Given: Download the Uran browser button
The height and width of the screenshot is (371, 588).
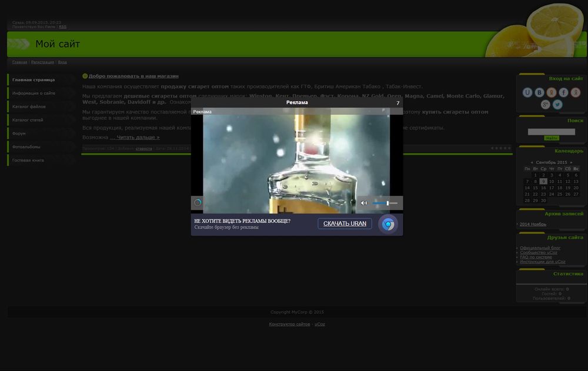Looking at the screenshot, I should click(x=345, y=223).
